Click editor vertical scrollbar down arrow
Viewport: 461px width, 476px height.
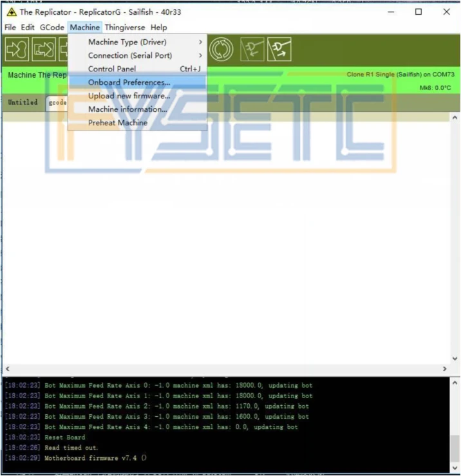tap(455, 358)
